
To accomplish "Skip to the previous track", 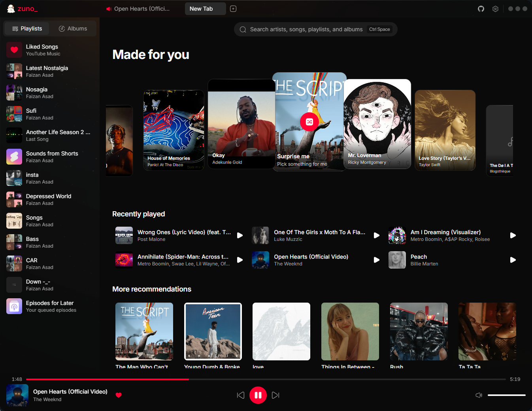I will 241,395.
